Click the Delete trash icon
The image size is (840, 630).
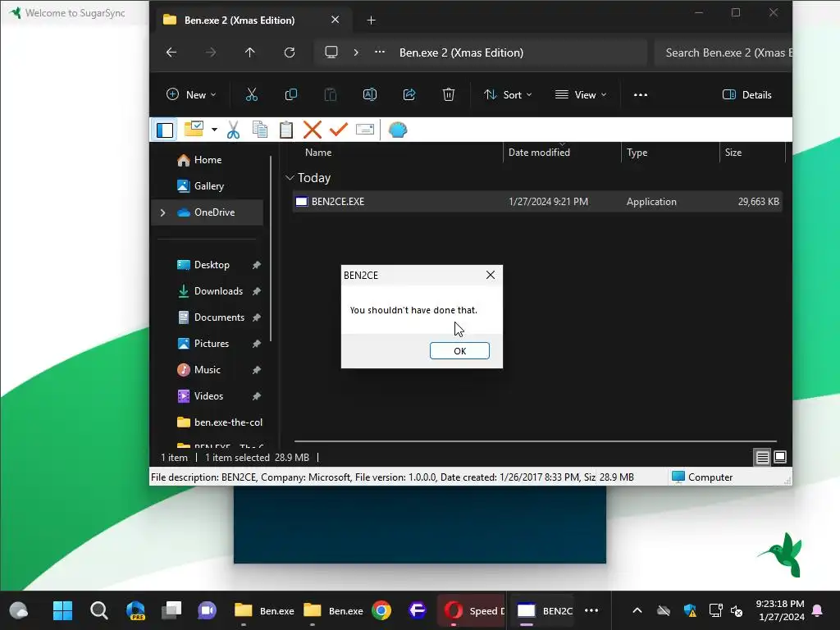[x=449, y=95]
